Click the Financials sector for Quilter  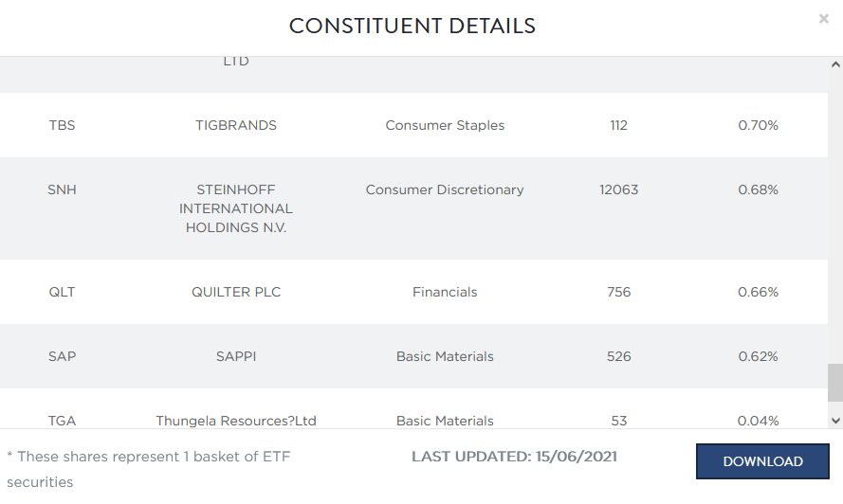point(445,292)
